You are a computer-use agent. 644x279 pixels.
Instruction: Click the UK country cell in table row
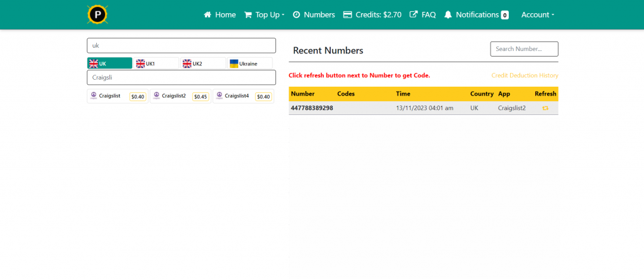tap(474, 108)
